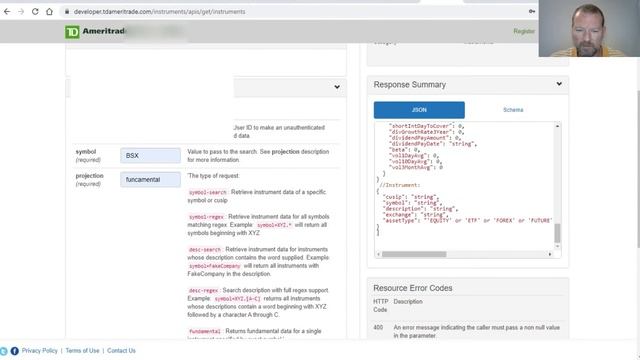Click the 400 HTTP code cell
Image resolution: width=640 pixels, height=360 pixels.
378,327
